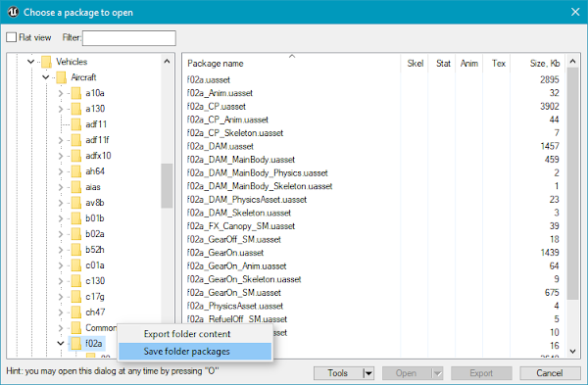Screen dimensions: 588x385
Task: Select f02a_PhysicsAsset.uasset package
Action: [235, 306]
